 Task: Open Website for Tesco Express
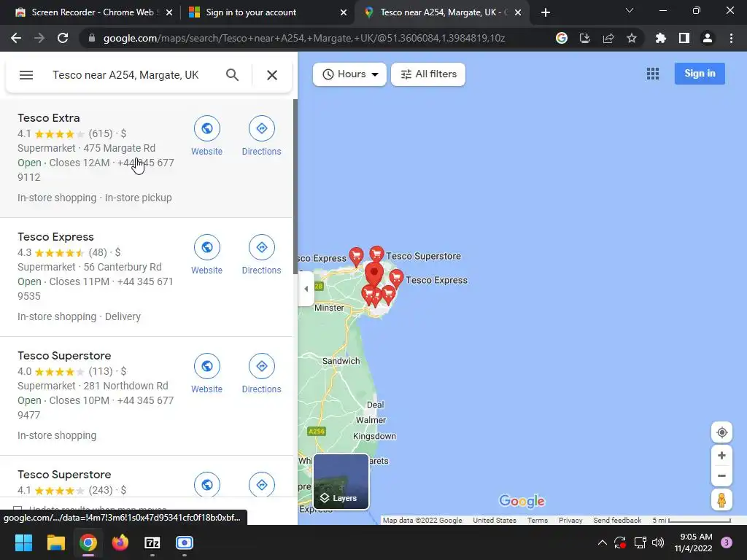click(x=206, y=255)
